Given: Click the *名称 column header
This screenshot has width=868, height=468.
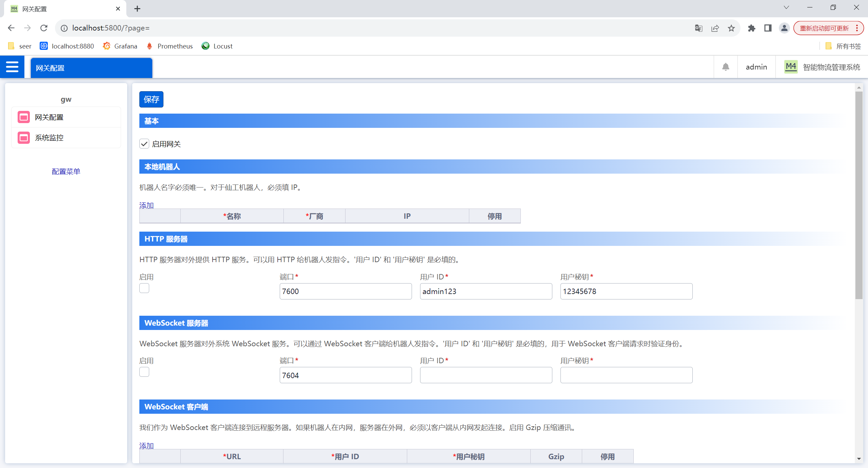Looking at the screenshot, I should (x=232, y=216).
